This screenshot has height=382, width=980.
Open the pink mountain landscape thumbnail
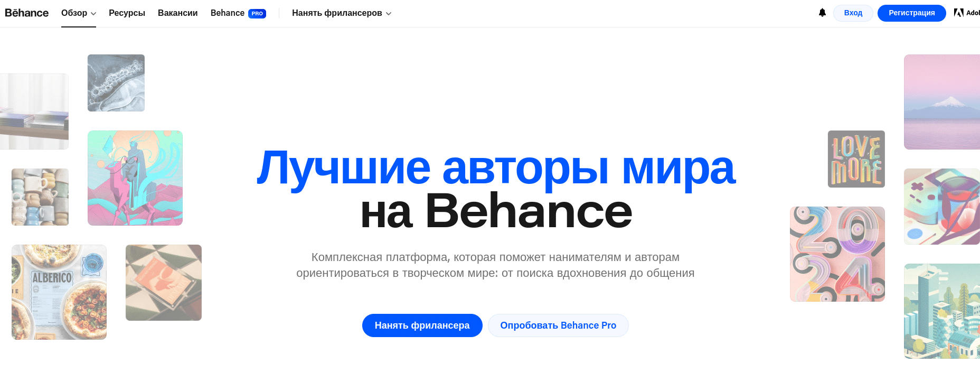coord(942,102)
